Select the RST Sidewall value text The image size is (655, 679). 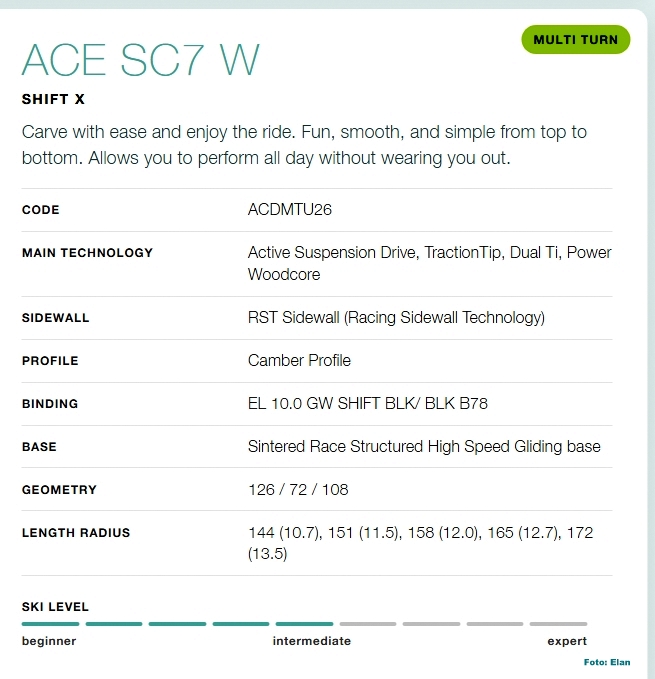(x=396, y=318)
